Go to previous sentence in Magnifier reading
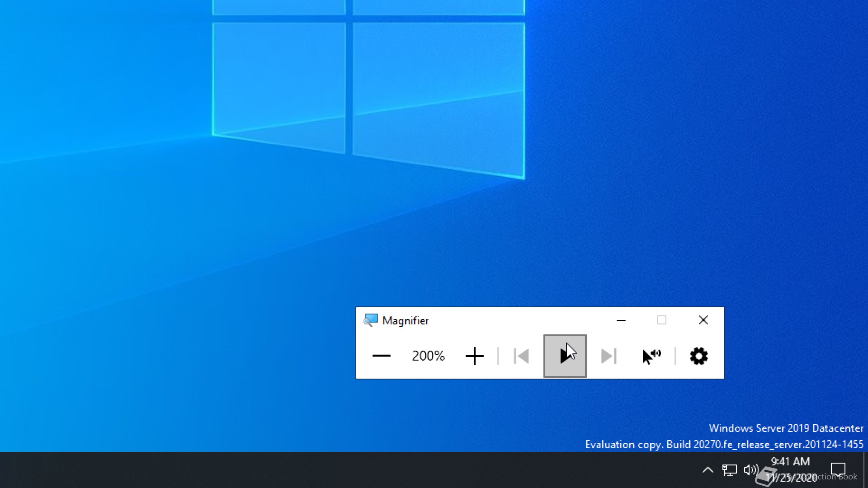This screenshot has width=868, height=488. (x=521, y=356)
